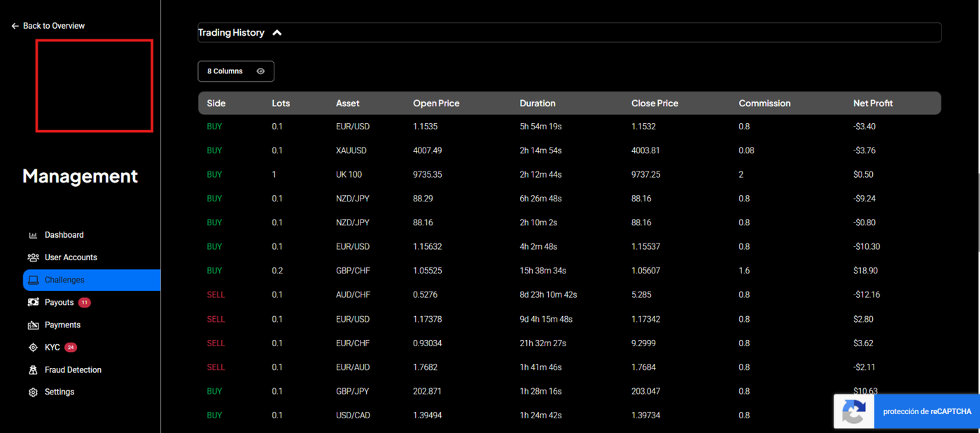Open the Fraud Detection menu item
Image resolution: width=980 pixels, height=433 pixels.
pyautogui.click(x=73, y=369)
